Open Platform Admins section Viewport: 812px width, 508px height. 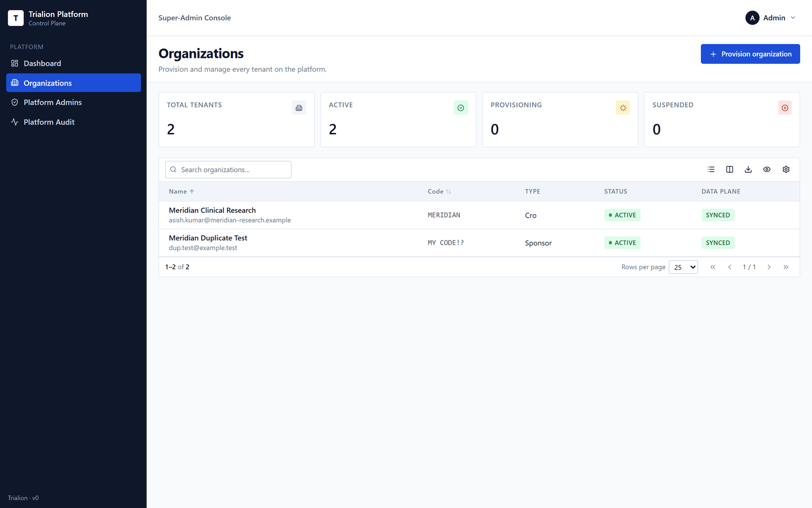point(74,102)
